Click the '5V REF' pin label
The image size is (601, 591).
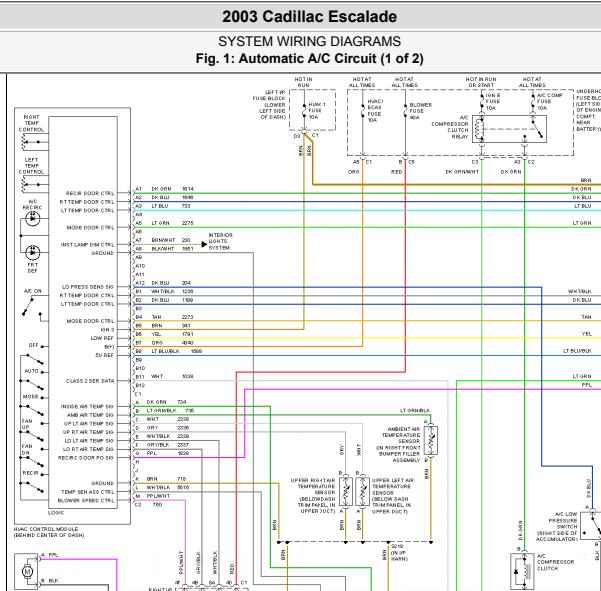click(x=105, y=355)
